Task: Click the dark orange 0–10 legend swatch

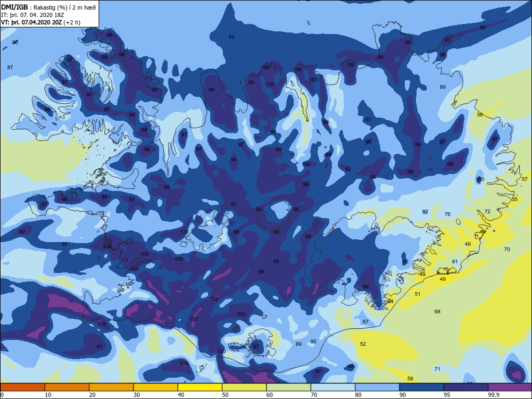Action: (x=22, y=387)
